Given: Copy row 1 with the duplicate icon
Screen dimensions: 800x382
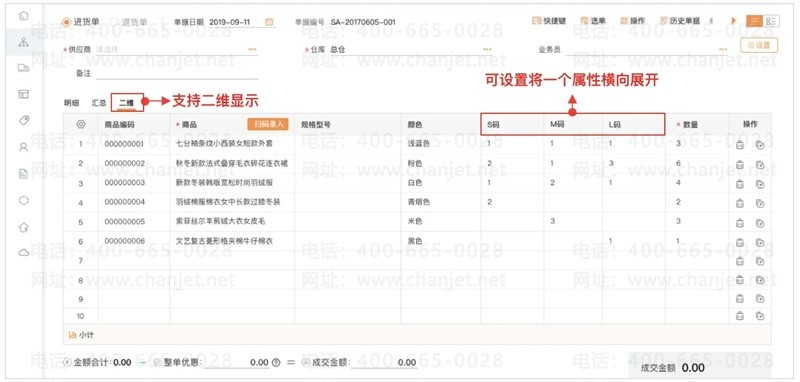Looking at the screenshot, I should [760, 145].
